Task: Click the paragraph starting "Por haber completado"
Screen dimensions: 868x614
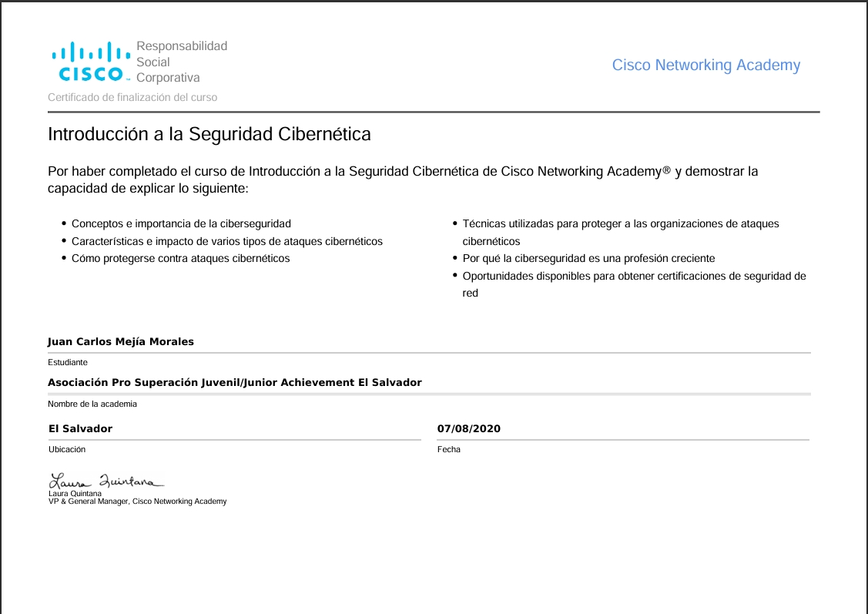Action: pos(403,180)
